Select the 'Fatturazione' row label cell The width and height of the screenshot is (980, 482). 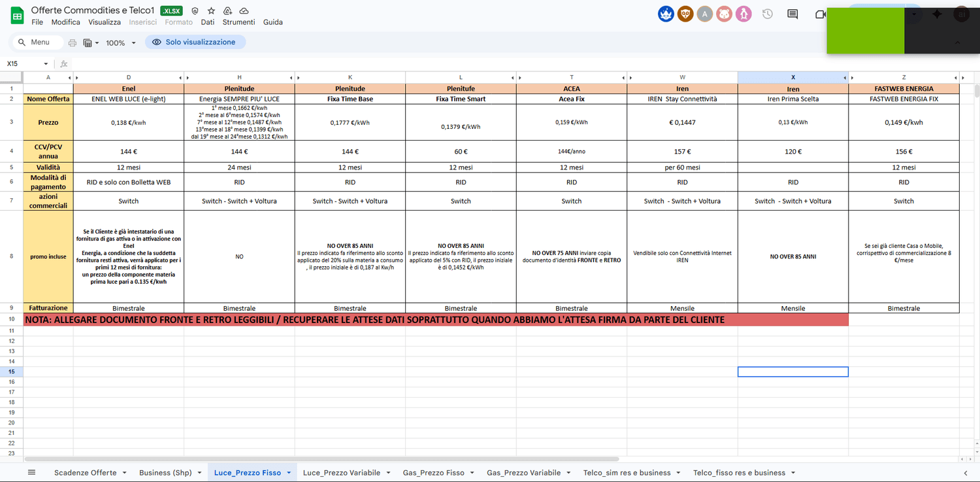(48, 308)
